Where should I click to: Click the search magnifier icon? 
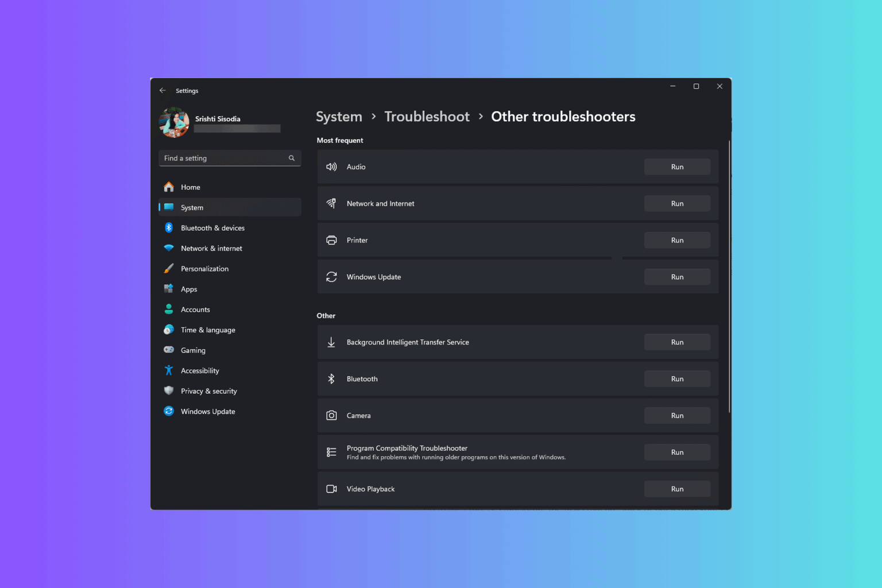pyautogui.click(x=292, y=158)
